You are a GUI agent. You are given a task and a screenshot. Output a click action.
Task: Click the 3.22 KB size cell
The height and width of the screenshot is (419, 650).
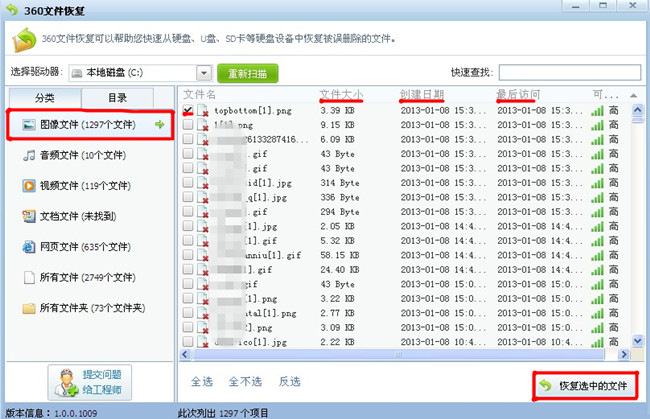coord(337,299)
